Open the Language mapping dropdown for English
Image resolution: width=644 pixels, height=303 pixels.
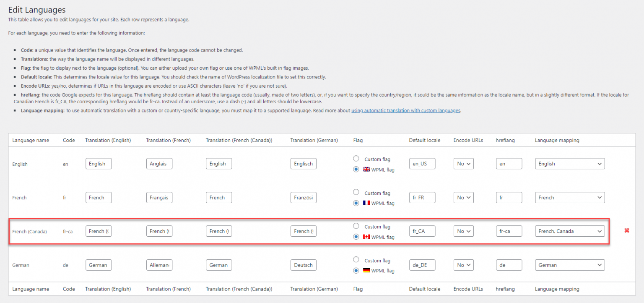point(569,163)
